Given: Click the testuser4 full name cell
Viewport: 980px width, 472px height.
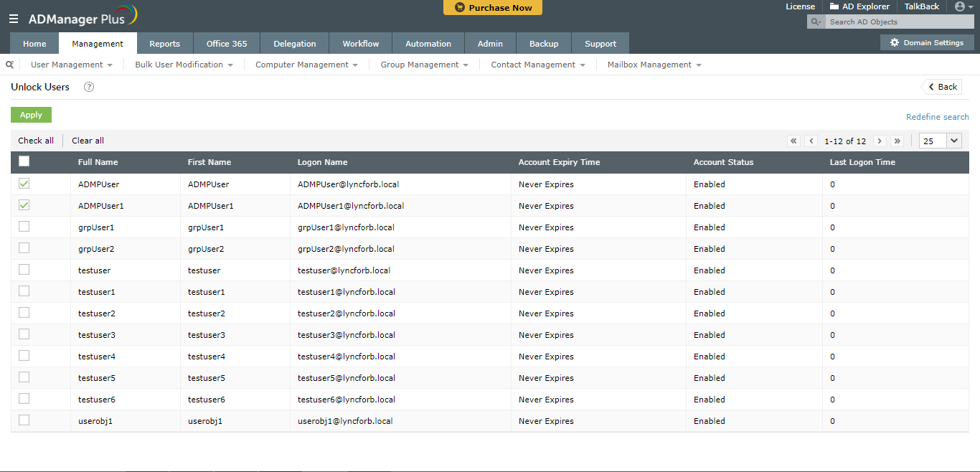Looking at the screenshot, I should (x=97, y=357).
